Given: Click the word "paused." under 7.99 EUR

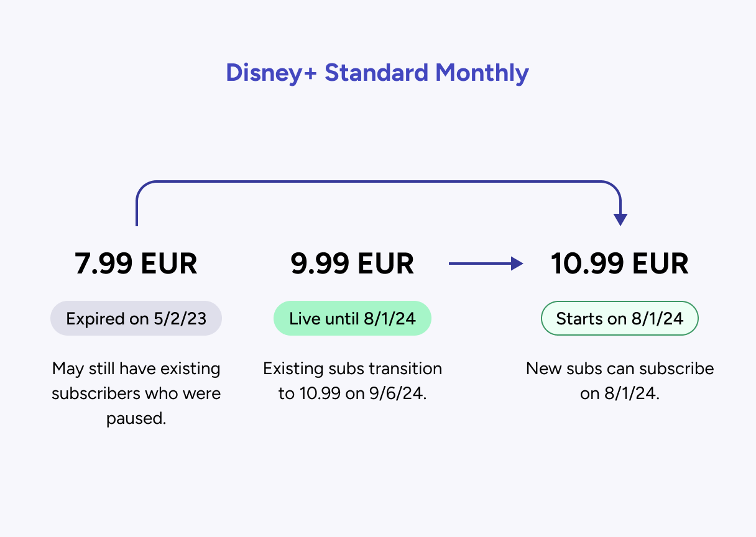Looking at the screenshot, I should (x=136, y=418).
